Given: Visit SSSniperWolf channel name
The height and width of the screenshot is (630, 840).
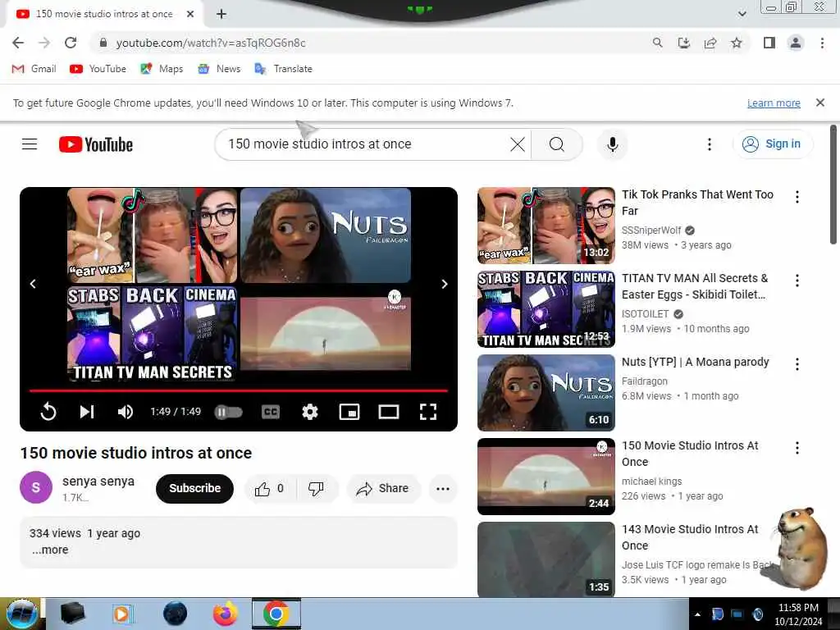Looking at the screenshot, I should coord(651,231).
